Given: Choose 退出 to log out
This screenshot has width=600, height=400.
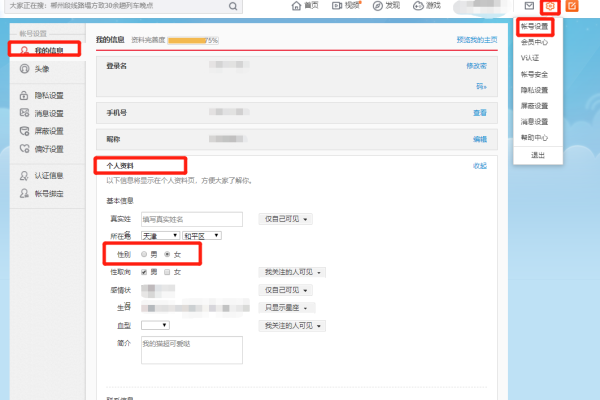Looking at the screenshot, I should (538, 155).
